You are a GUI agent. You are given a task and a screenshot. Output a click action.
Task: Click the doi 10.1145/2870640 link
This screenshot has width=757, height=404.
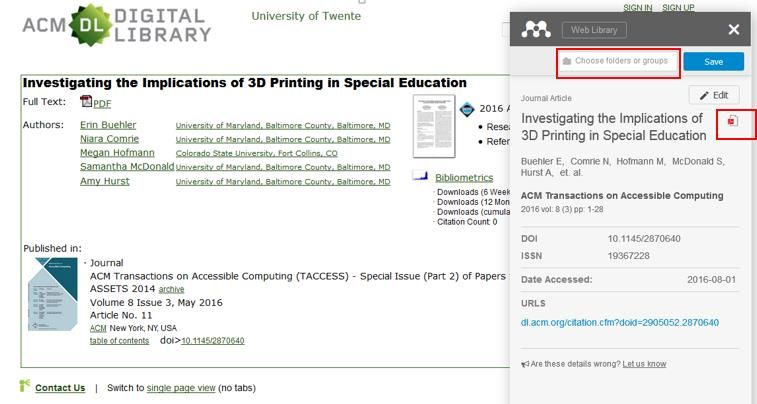point(213,341)
